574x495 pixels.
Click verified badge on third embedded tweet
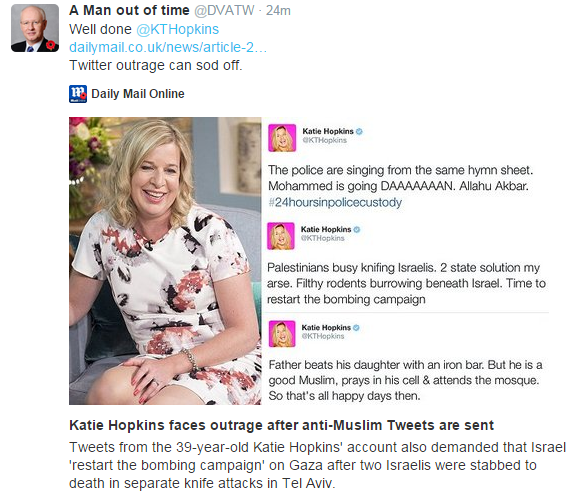pos(356,328)
